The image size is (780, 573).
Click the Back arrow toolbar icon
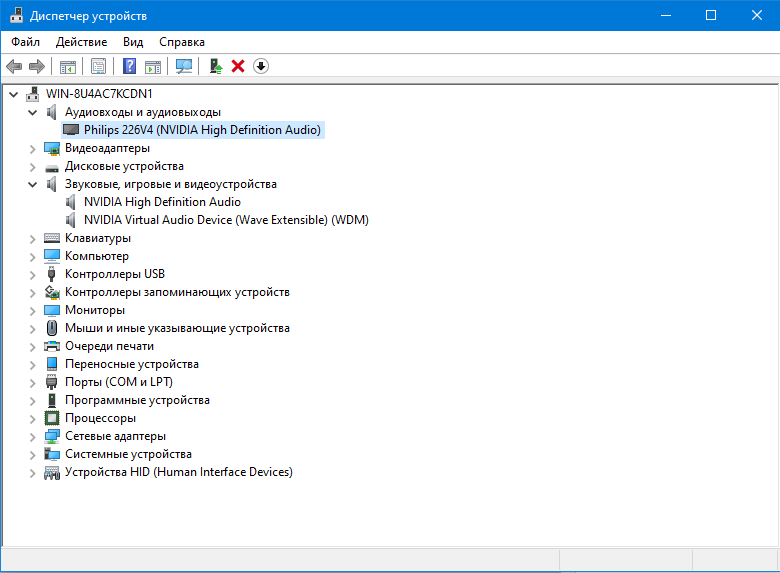click(x=14, y=66)
